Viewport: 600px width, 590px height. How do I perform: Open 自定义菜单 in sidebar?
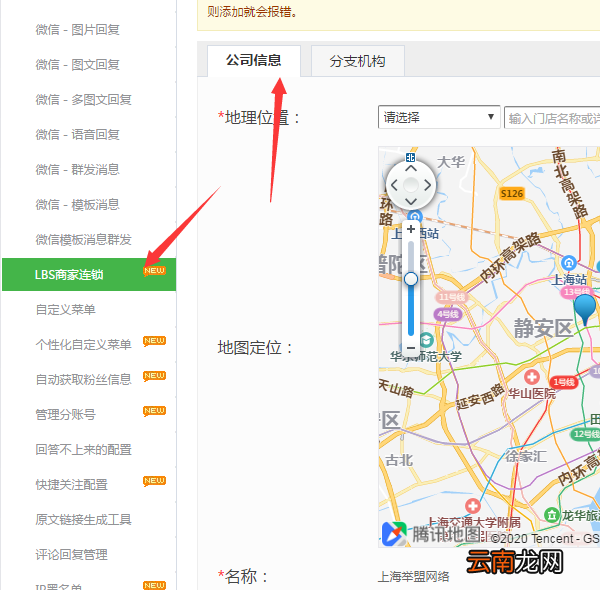65,310
